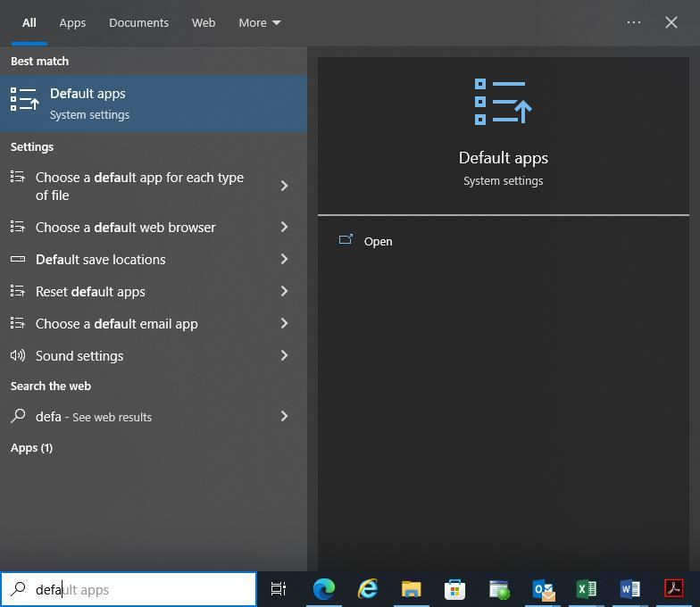Expand 'Choose a default email app' arrow

pos(284,323)
